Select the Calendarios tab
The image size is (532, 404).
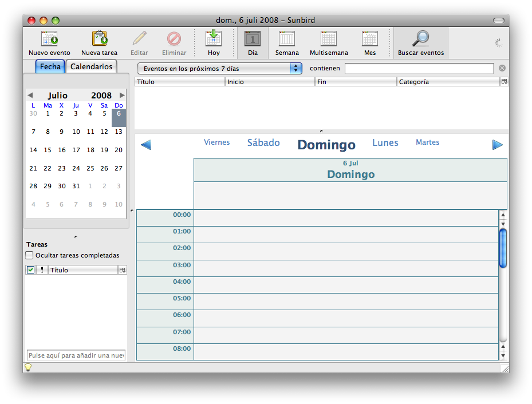coord(91,66)
